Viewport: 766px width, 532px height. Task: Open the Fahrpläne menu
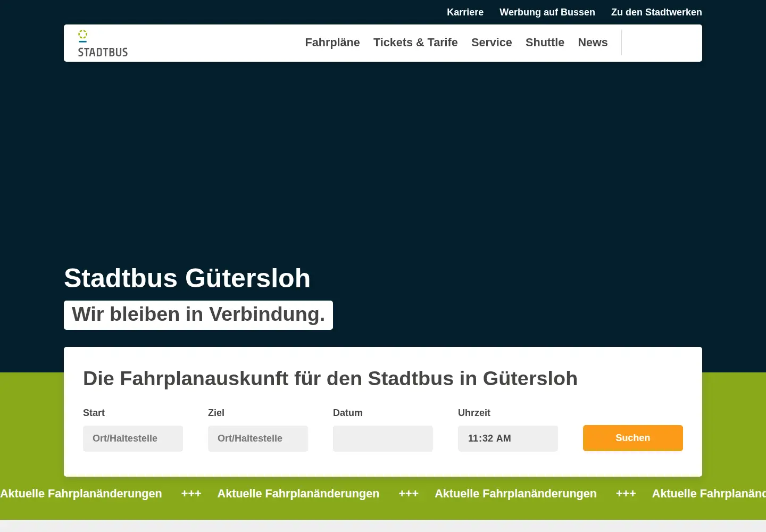click(x=332, y=43)
